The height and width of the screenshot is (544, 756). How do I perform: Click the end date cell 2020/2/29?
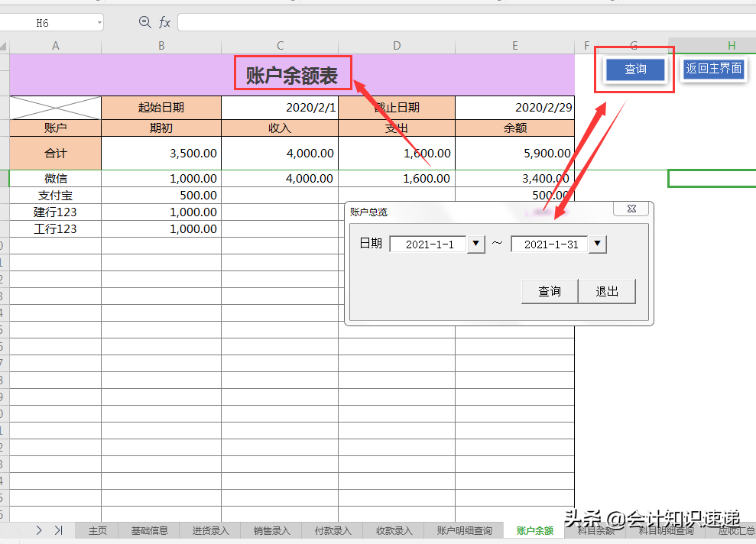coord(514,108)
